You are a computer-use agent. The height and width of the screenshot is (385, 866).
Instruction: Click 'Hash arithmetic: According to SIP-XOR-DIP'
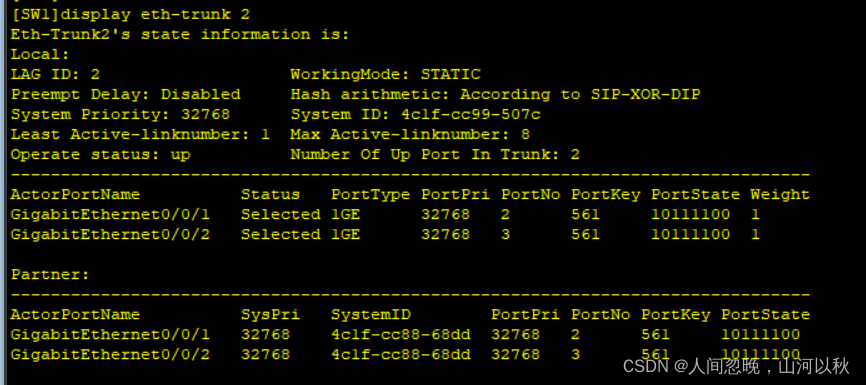pos(495,94)
